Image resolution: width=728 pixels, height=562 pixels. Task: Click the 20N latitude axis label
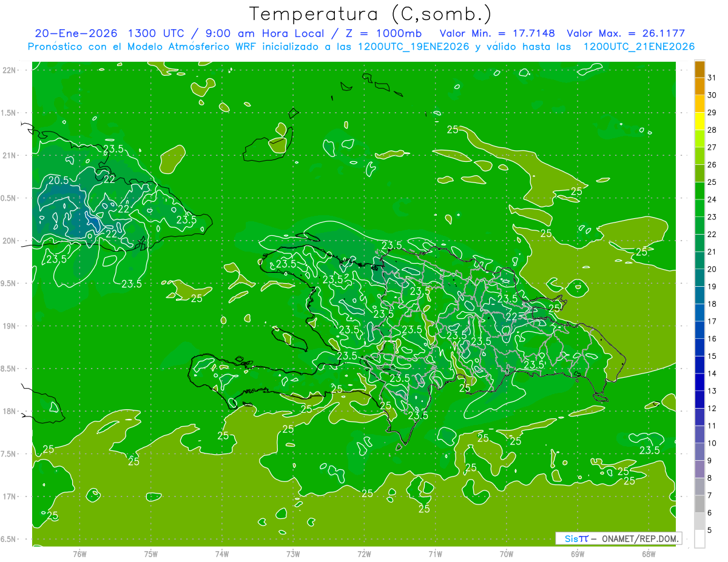(10, 241)
